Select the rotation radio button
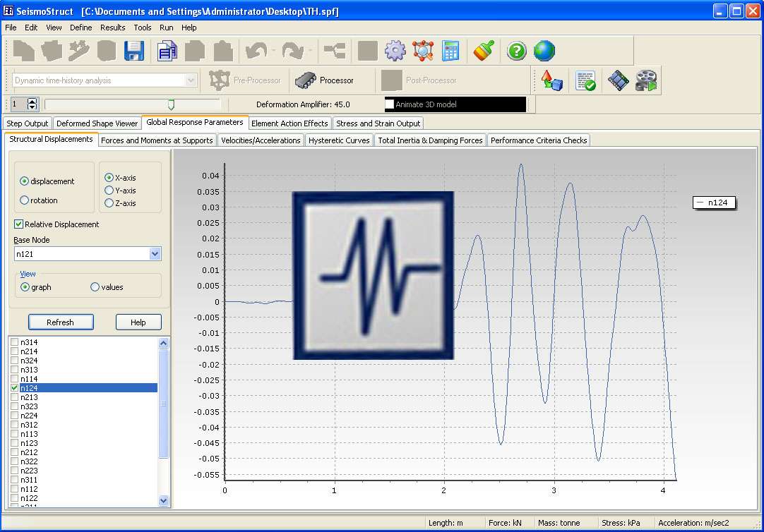This screenshot has width=764, height=532. pyautogui.click(x=25, y=200)
